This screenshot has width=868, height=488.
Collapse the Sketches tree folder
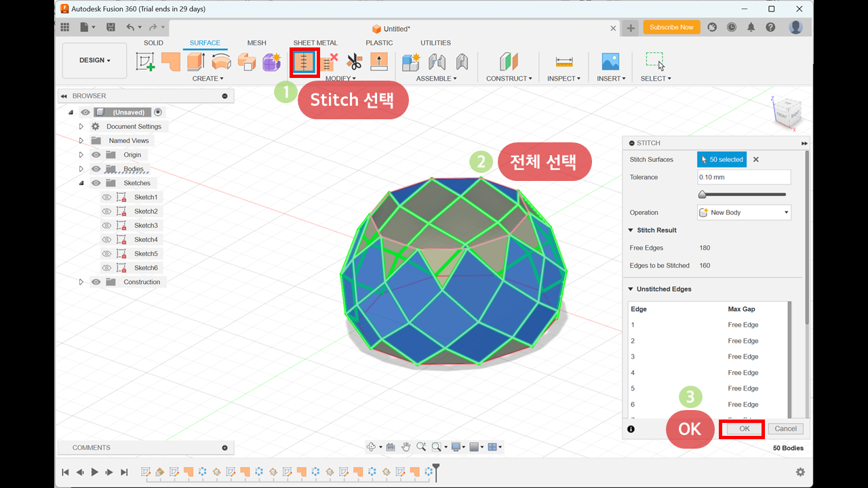(81, 183)
